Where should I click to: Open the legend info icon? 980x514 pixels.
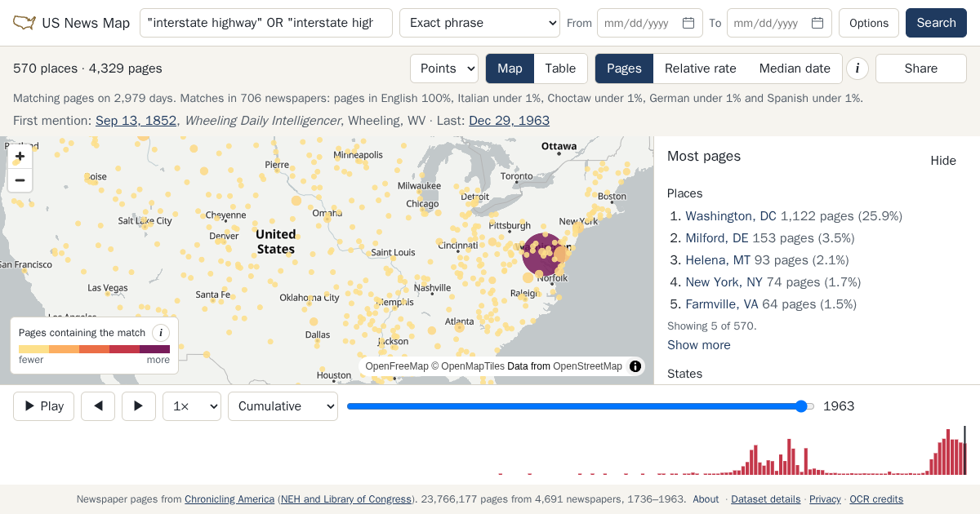[x=161, y=333]
